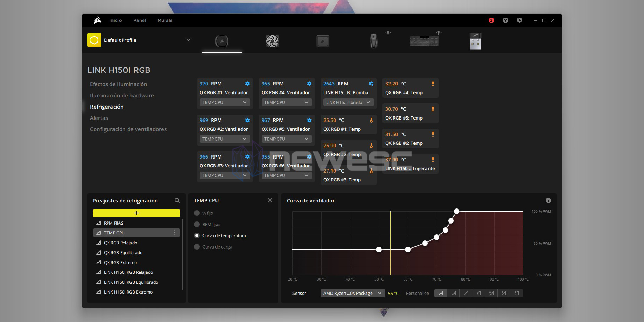Select QX RGB Relajado preset

point(136,243)
